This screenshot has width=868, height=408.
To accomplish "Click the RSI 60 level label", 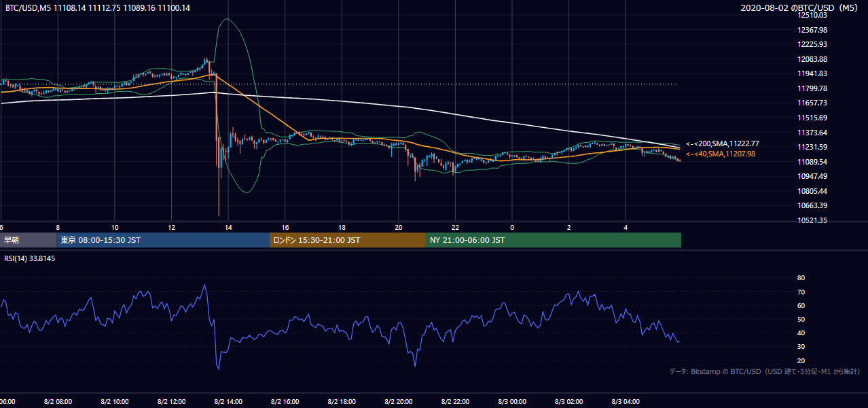I will click(x=801, y=305).
